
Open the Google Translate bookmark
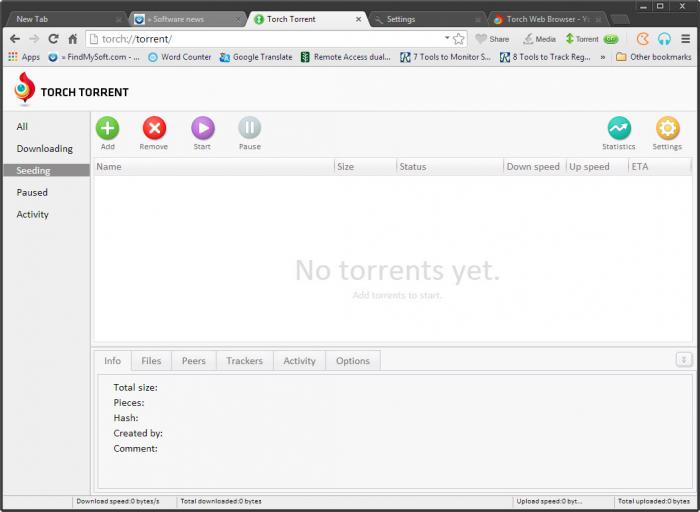[x=256, y=57]
